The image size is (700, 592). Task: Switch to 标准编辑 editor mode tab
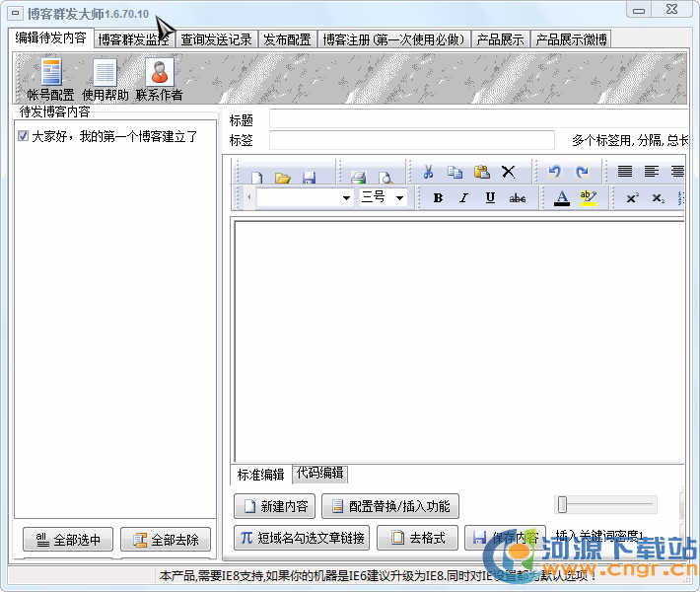click(x=260, y=475)
